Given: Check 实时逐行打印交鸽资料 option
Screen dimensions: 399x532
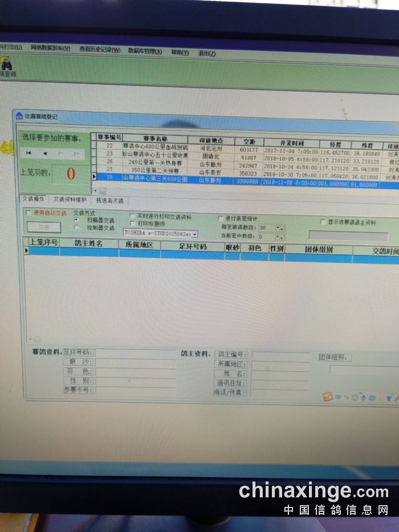Looking at the screenshot, I should [x=132, y=217].
